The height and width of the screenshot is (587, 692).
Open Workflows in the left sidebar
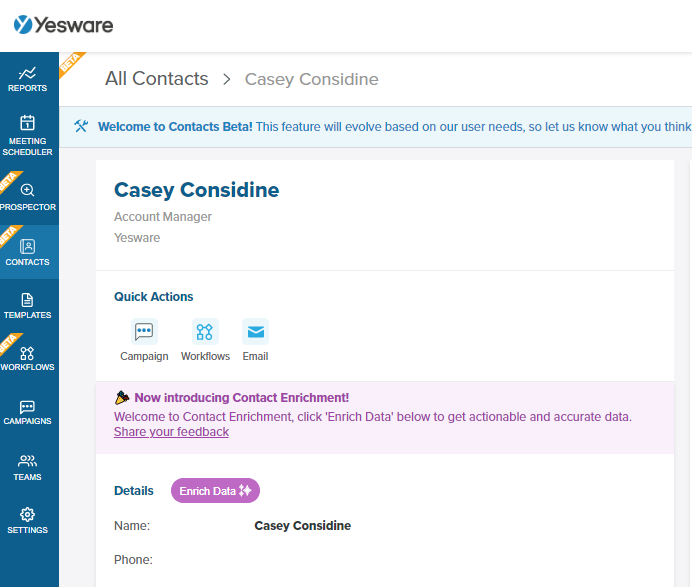(27, 359)
